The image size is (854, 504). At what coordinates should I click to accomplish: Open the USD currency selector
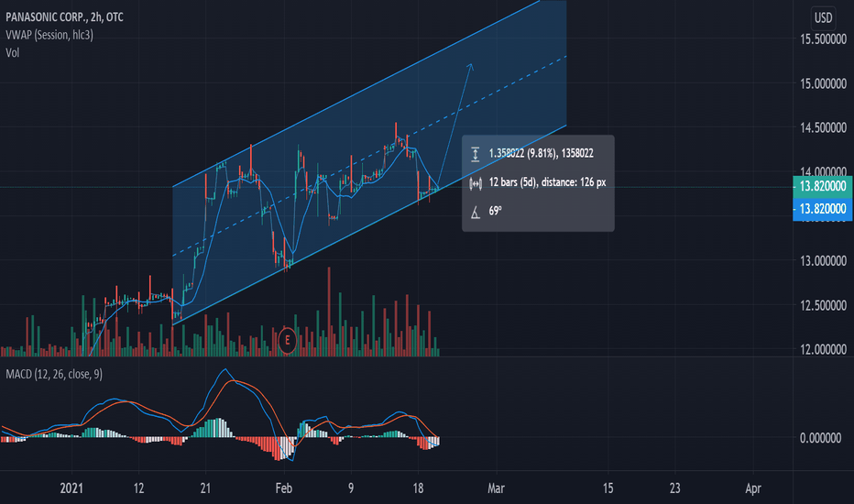[x=823, y=18]
